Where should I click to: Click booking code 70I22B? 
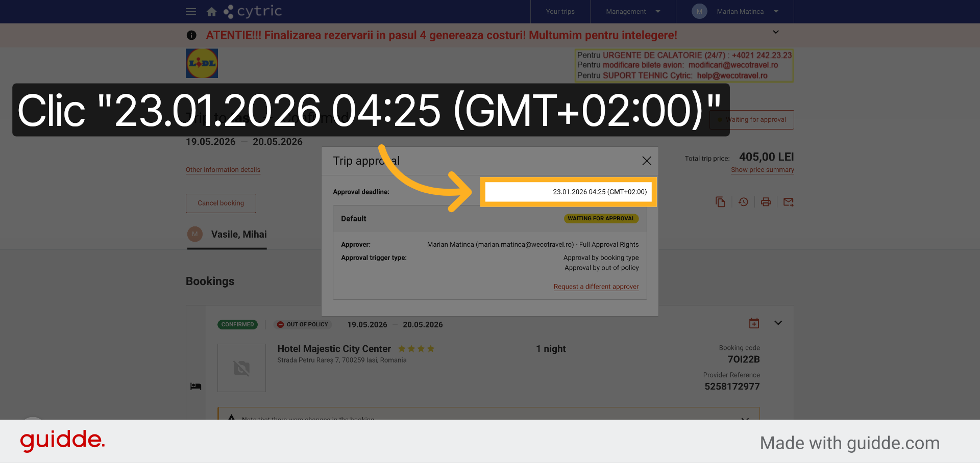[744, 359]
